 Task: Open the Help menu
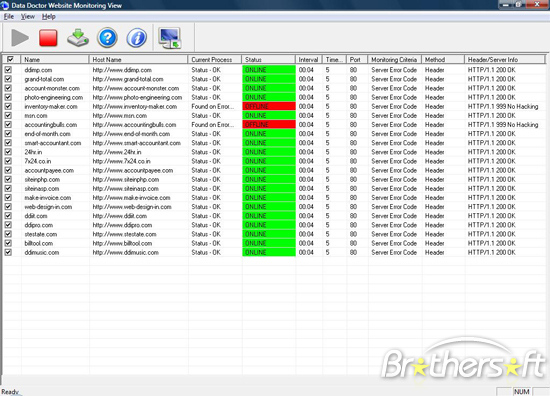[x=49, y=16]
